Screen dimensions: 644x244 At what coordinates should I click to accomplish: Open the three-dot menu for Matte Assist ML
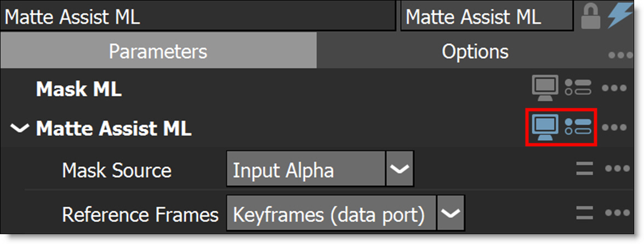pos(614,128)
